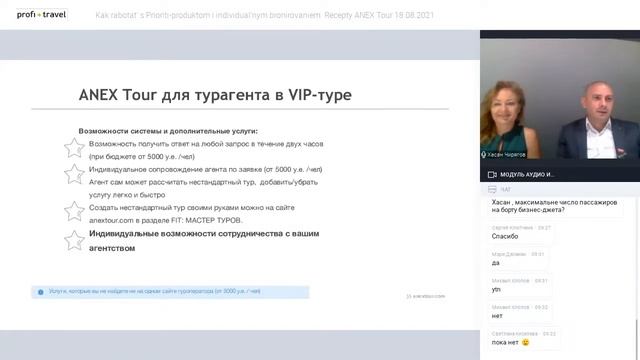The height and width of the screenshot is (360, 640).
Task: Select the smiley emoji in 'пока нет' message
Action: pyautogui.click(x=525, y=342)
